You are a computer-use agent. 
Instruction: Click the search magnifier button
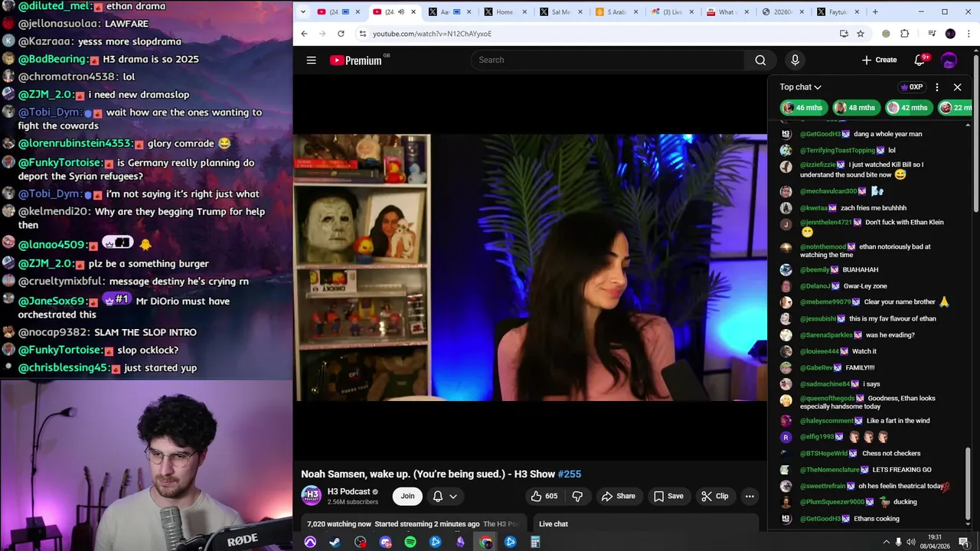[760, 60]
